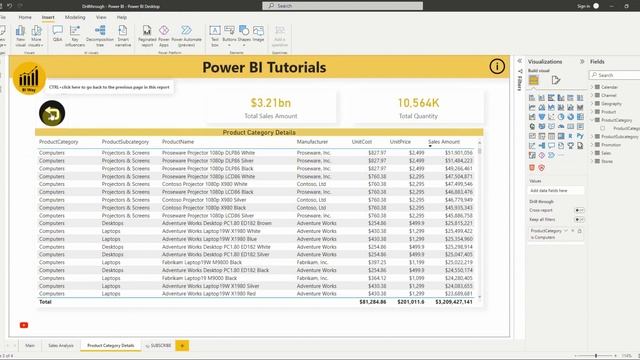This screenshot has width=640, height=360.
Task: Add a Smart narrative from the ribbon
Action: [x=123, y=36]
